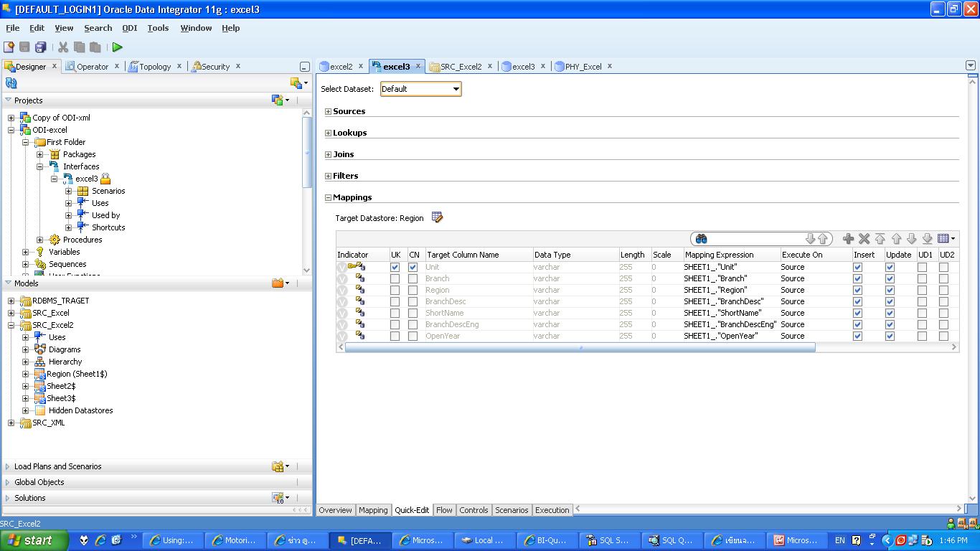Click the Cut scissors toolbar icon

pos(63,47)
